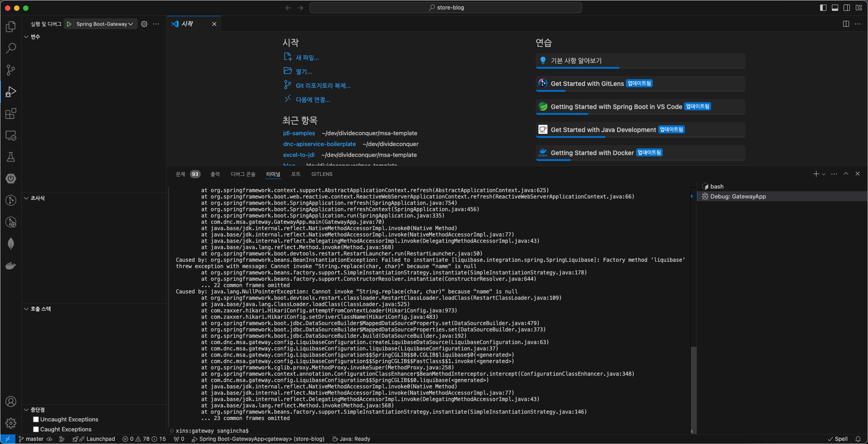Open more actions in the terminal panel

[x=834, y=174]
